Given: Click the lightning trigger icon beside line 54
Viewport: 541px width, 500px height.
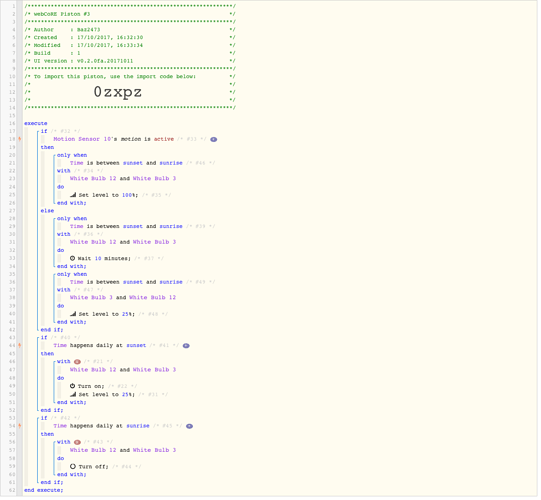Looking at the screenshot, I should click(x=20, y=427).
